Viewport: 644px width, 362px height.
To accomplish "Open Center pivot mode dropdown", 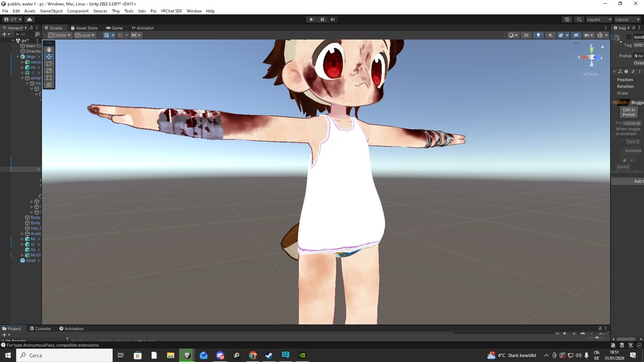I will pos(60,35).
